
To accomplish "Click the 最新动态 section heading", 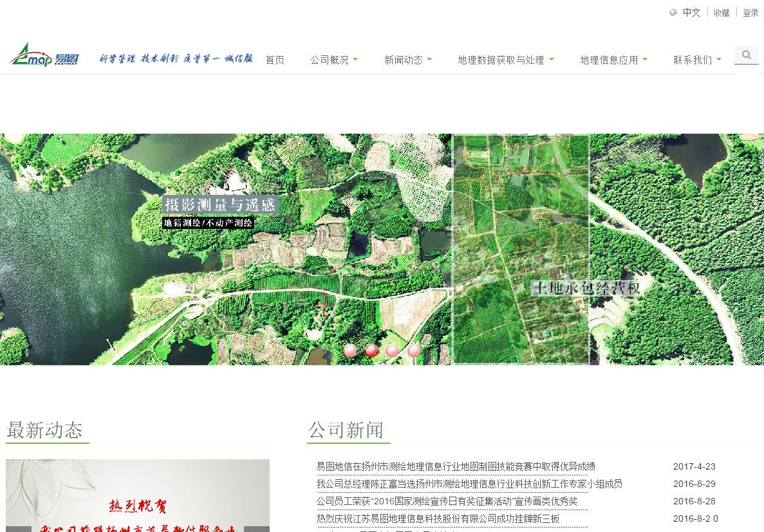I will [45, 430].
